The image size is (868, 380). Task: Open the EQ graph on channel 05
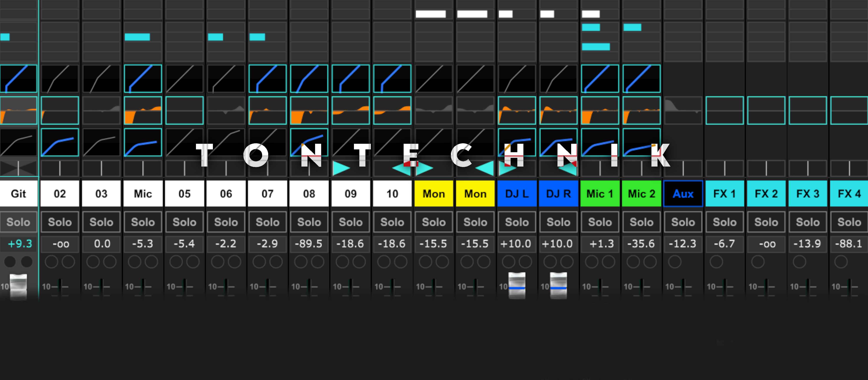click(185, 110)
